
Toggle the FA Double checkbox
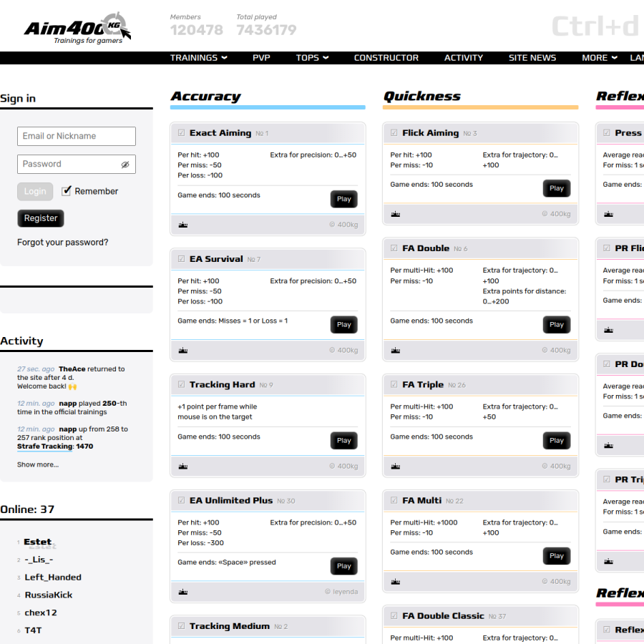394,248
